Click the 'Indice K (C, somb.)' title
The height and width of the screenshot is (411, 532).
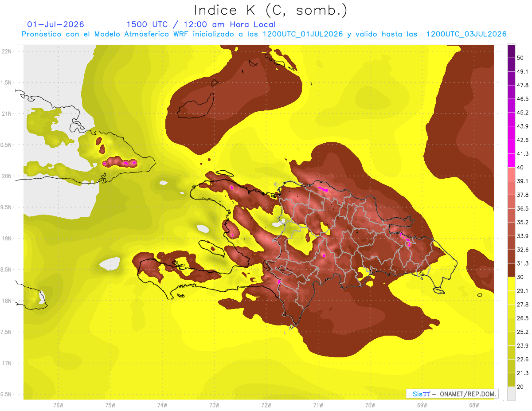coord(271,10)
